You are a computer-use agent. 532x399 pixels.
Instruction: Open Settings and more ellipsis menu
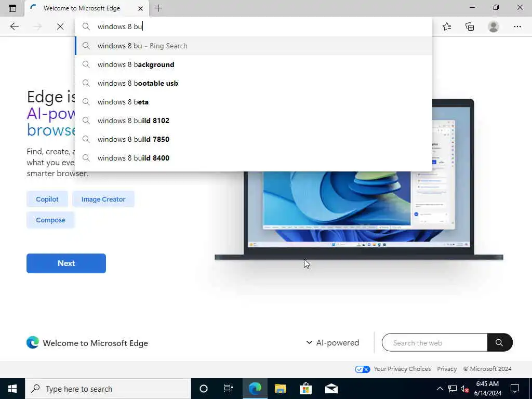(x=517, y=26)
